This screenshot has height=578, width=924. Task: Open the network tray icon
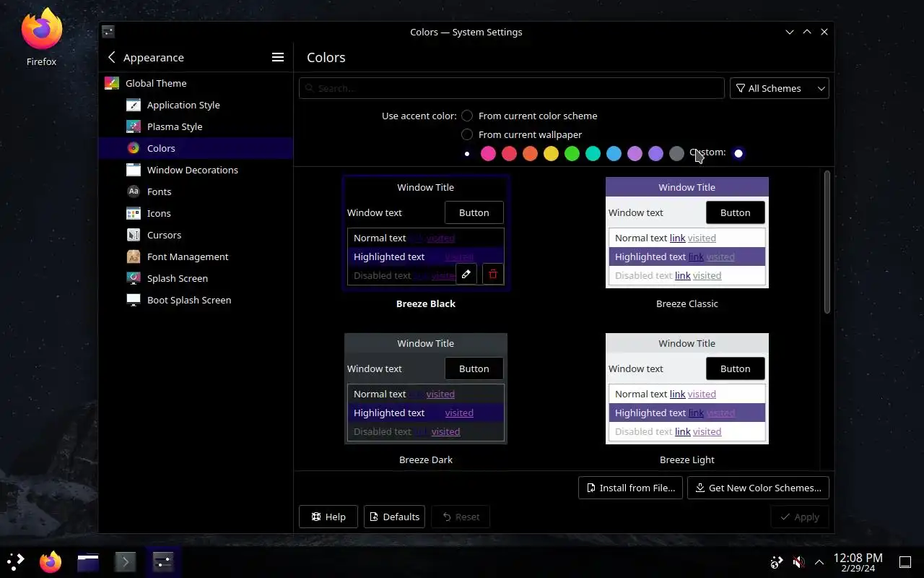click(x=777, y=562)
